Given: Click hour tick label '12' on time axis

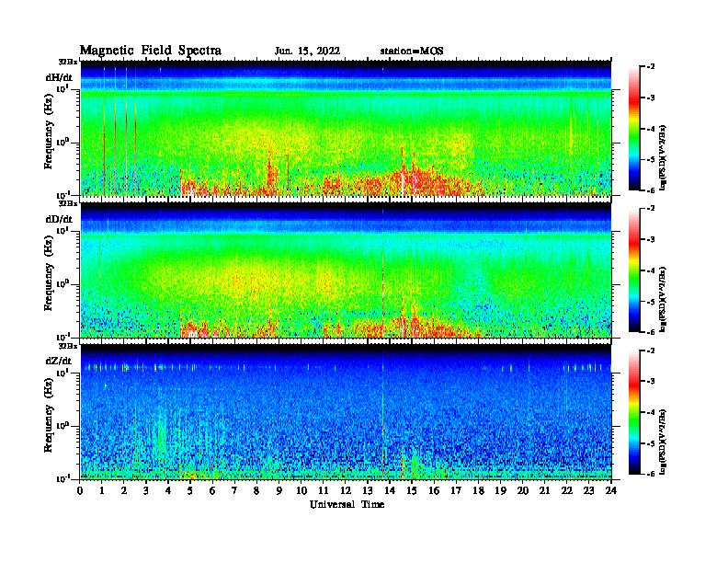Looking at the screenshot, I should click(x=346, y=490).
